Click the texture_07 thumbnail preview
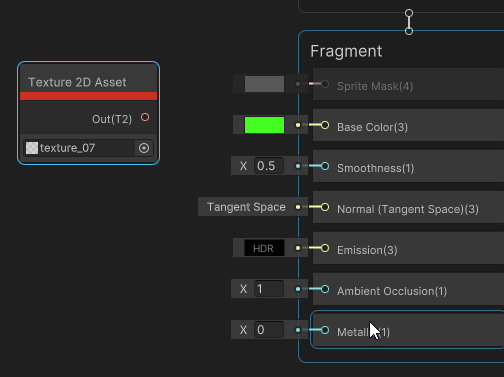504x377 pixels. 32,148
